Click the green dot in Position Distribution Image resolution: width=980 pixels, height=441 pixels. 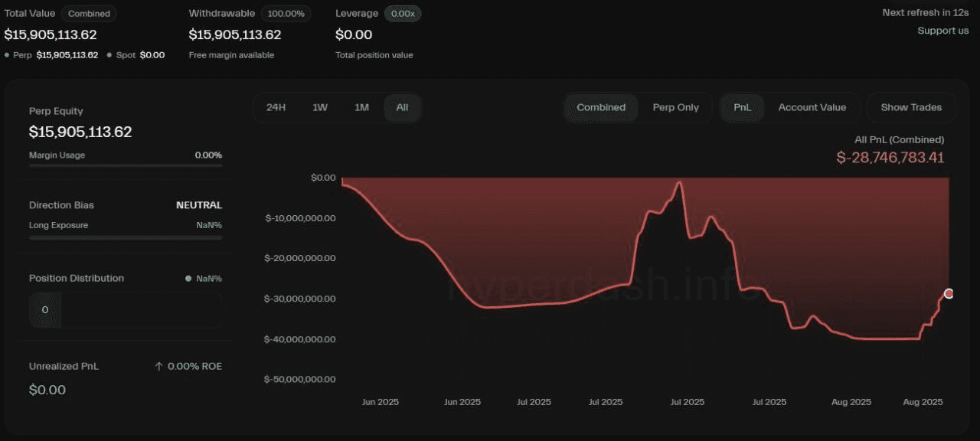tap(188, 279)
